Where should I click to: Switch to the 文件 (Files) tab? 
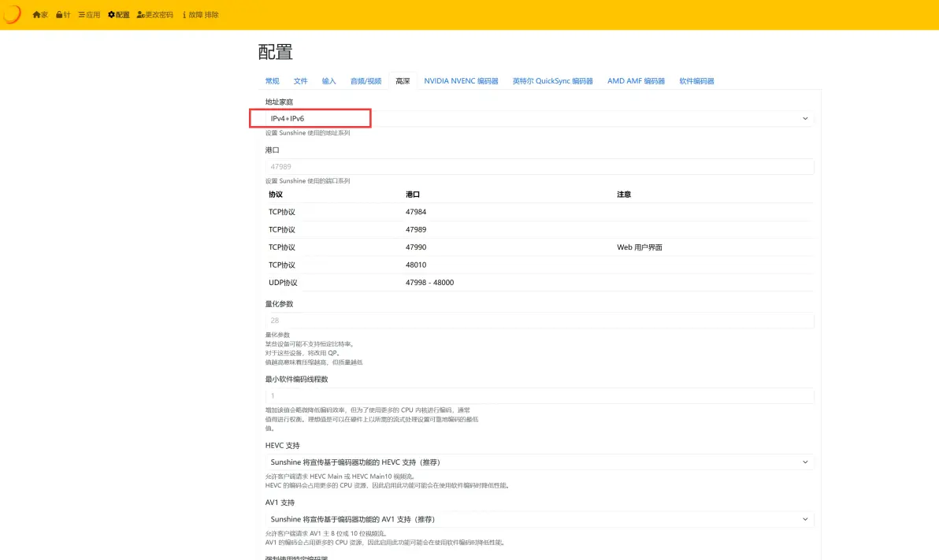[x=300, y=81]
